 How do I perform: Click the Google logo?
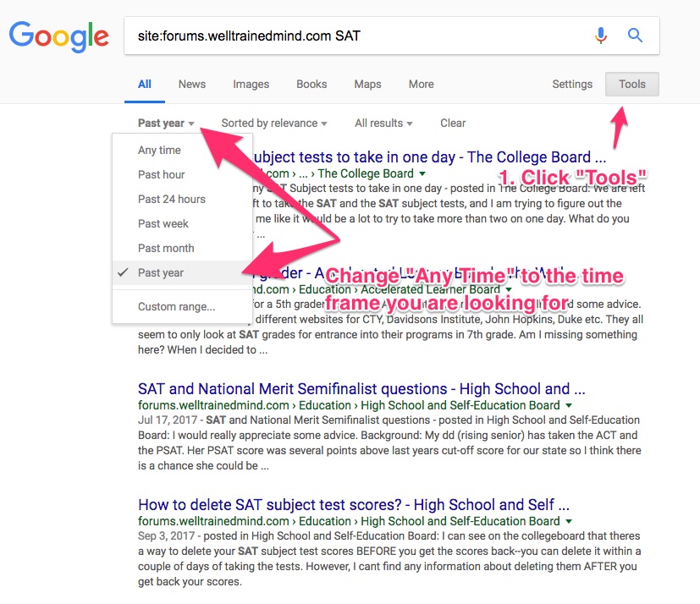point(58,36)
